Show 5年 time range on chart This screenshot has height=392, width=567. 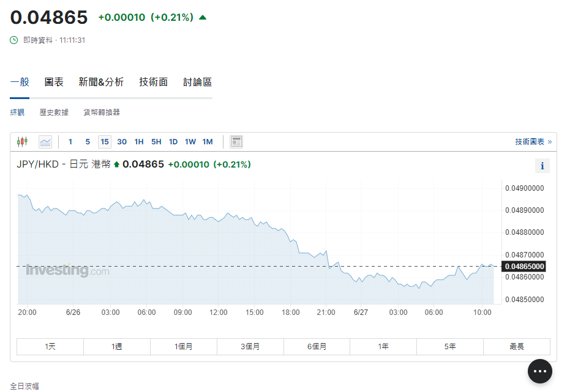click(x=450, y=347)
